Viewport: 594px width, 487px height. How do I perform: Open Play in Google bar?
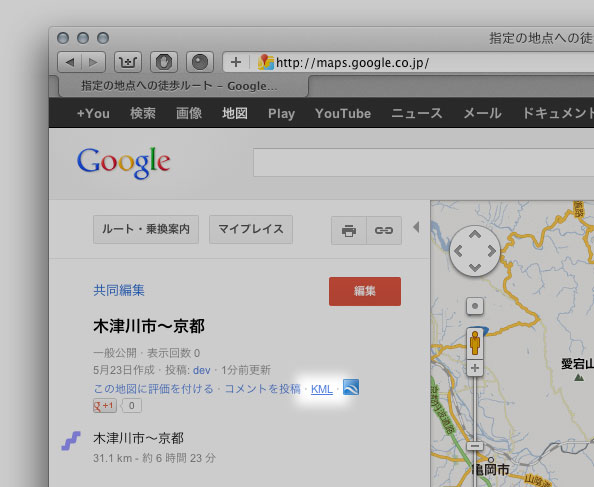click(281, 113)
